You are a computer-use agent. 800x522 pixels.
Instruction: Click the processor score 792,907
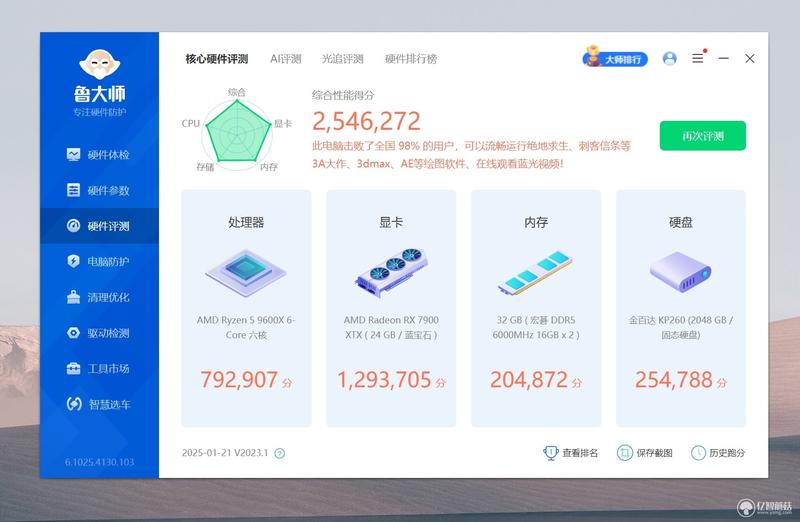tap(239, 380)
